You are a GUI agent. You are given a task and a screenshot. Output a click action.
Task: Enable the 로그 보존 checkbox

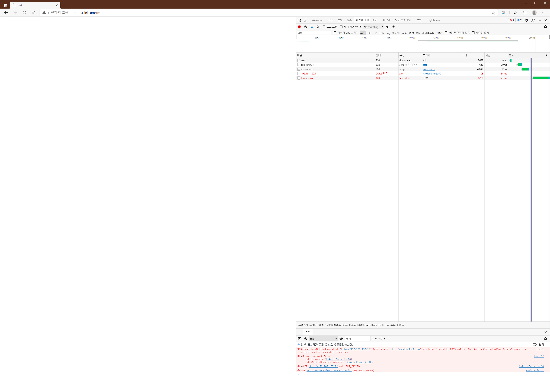point(324,27)
